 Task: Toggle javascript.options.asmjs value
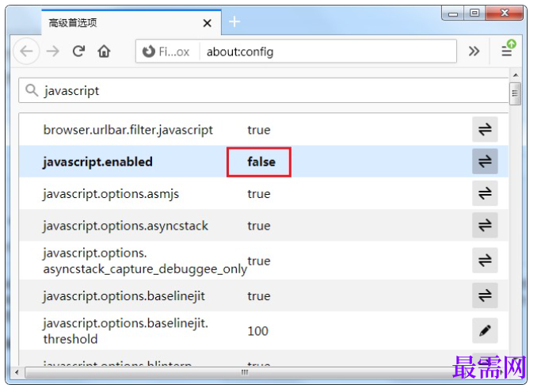pos(485,193)
